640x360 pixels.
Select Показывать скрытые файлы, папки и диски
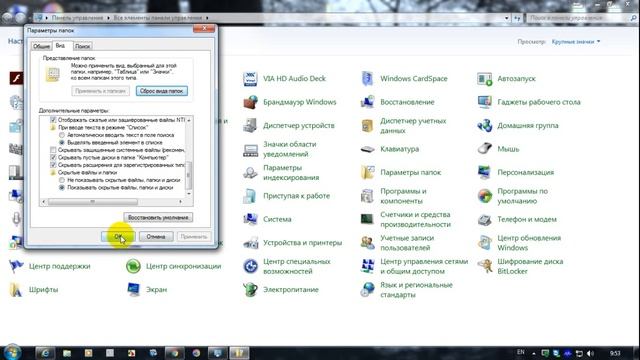tap(62, 188)
